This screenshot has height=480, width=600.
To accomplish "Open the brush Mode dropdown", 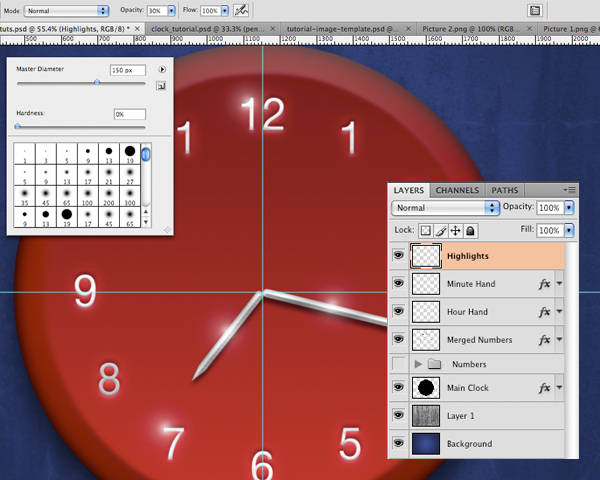I will (68, 9).
